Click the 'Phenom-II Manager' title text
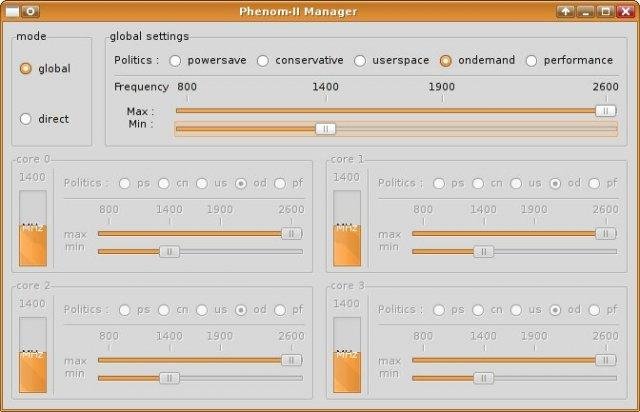 pyautogui.click(x=298, y=11)
